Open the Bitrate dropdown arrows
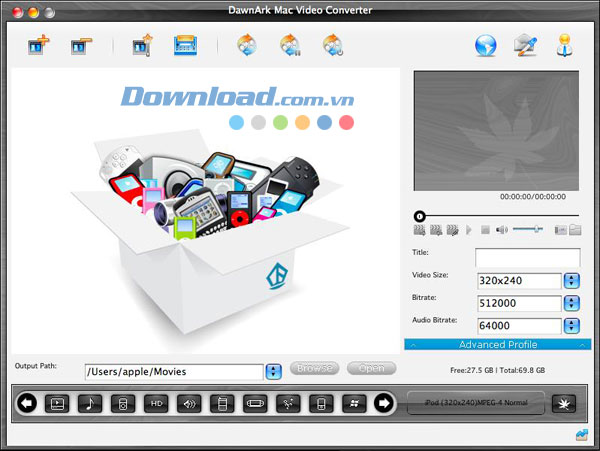This screenshot has height=451, width=600. [x=572, y=303]
